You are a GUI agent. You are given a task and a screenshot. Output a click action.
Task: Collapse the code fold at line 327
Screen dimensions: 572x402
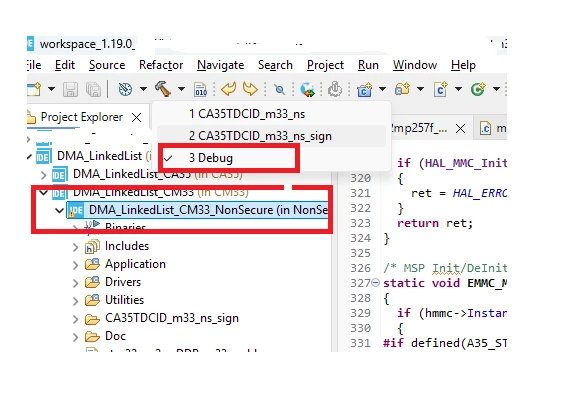pyautogui.click(x=375, y=282)
